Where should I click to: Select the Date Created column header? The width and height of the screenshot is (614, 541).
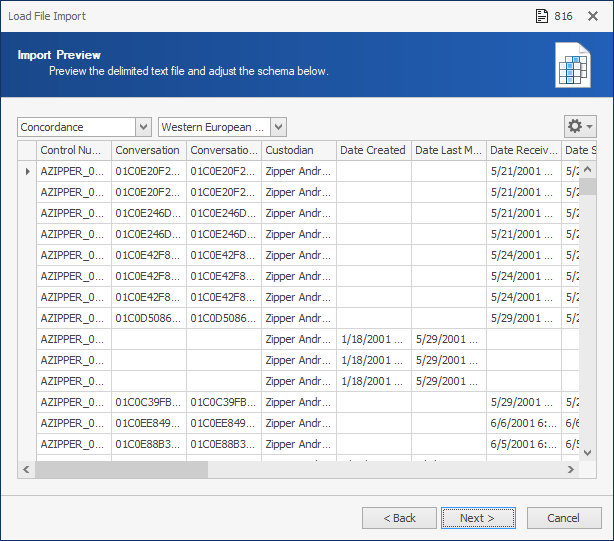tap(374, 150)
